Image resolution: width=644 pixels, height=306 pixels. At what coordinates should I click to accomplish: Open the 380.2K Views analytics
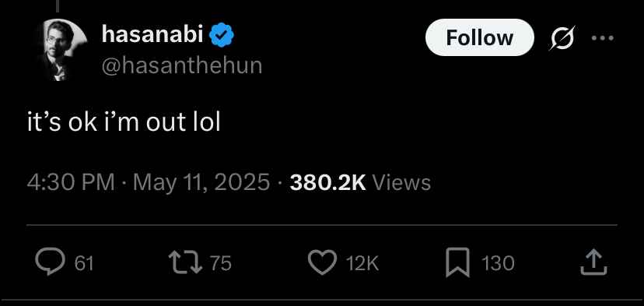360,182
